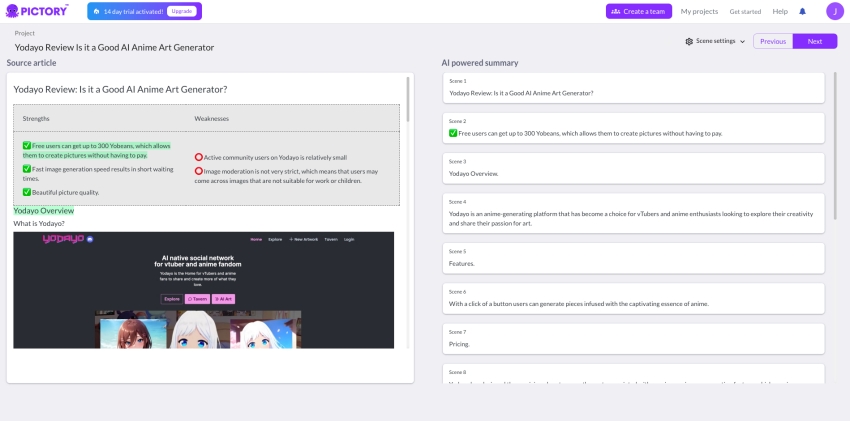Click green checkmark beside Fast image generation
The image size is (850, 421).
(x=27, y=169)
